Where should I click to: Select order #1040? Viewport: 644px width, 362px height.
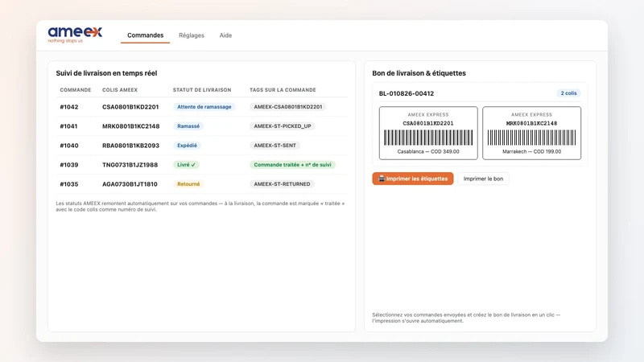click(x=69, y=146)
